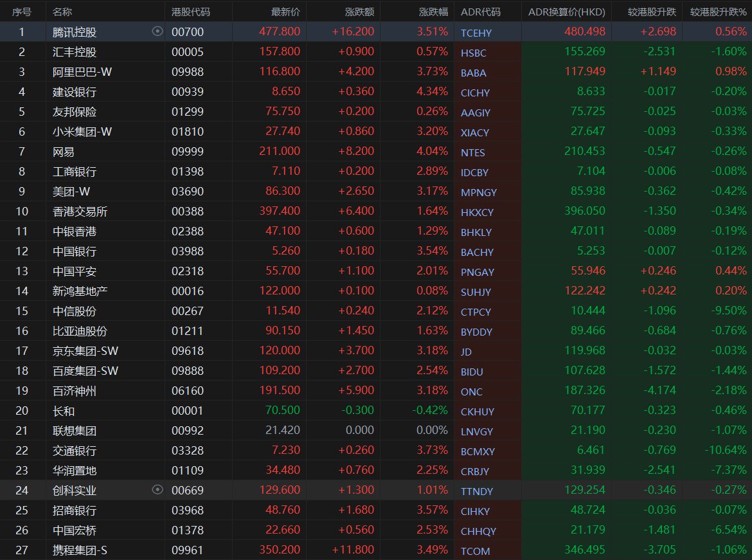752x560 pixels.
Task: Select the 阿里巴巴-W stock name
Action: [82, 72]
